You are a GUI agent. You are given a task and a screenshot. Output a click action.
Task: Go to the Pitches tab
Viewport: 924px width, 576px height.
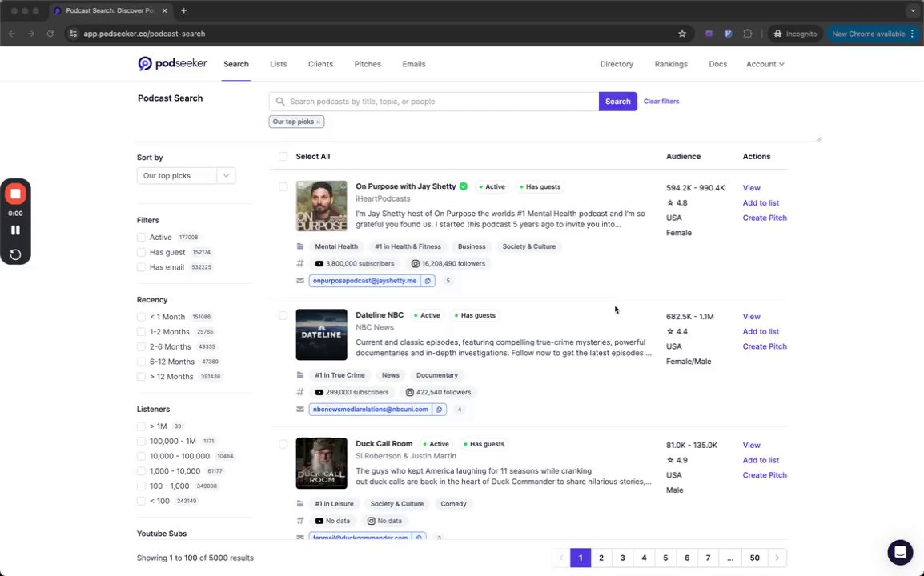tap(368, 64)
